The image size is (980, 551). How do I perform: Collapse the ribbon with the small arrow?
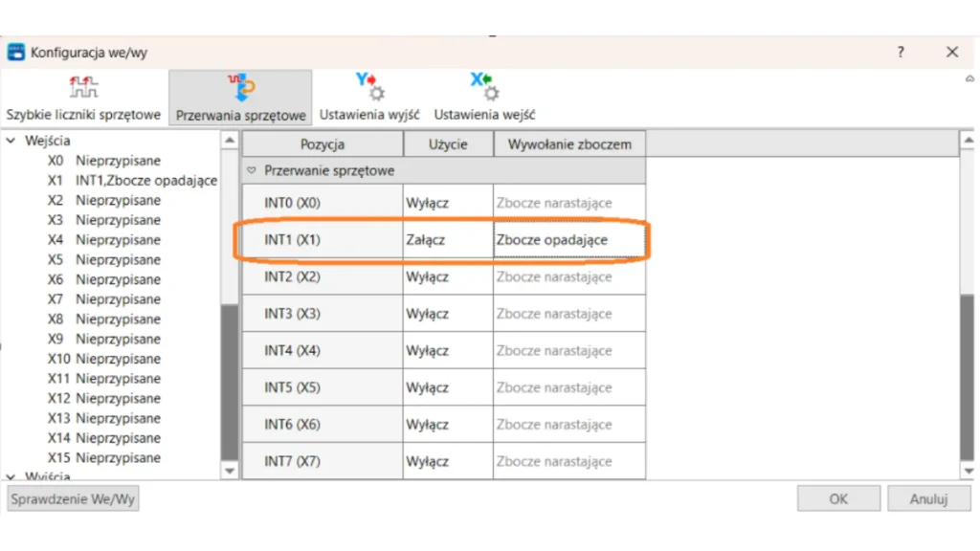point(969,78)
